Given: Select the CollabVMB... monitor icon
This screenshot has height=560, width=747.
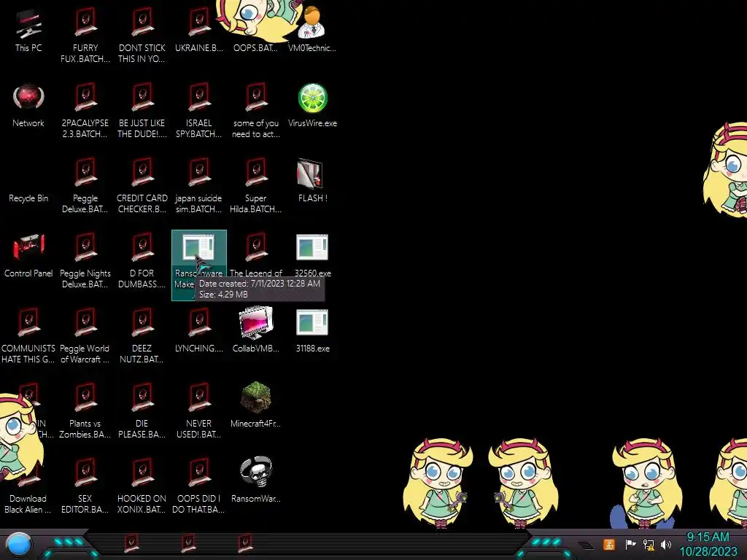Looking at the screenshot, I should click(256, 322).
